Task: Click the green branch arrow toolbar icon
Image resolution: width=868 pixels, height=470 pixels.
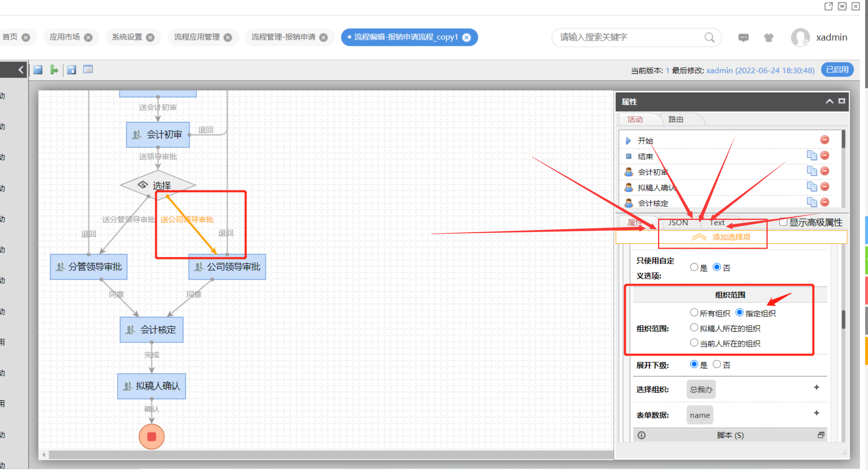Action: [x=54, y=70]
